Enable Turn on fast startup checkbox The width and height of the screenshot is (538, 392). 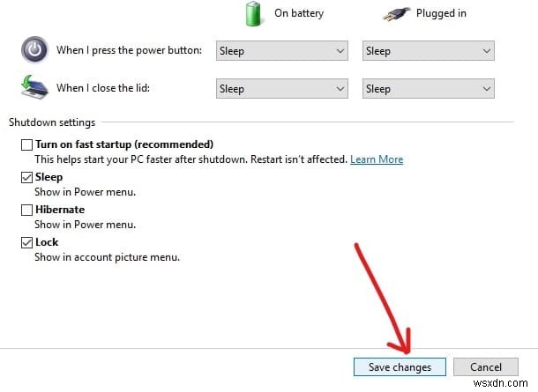click(x=27, y=144)
